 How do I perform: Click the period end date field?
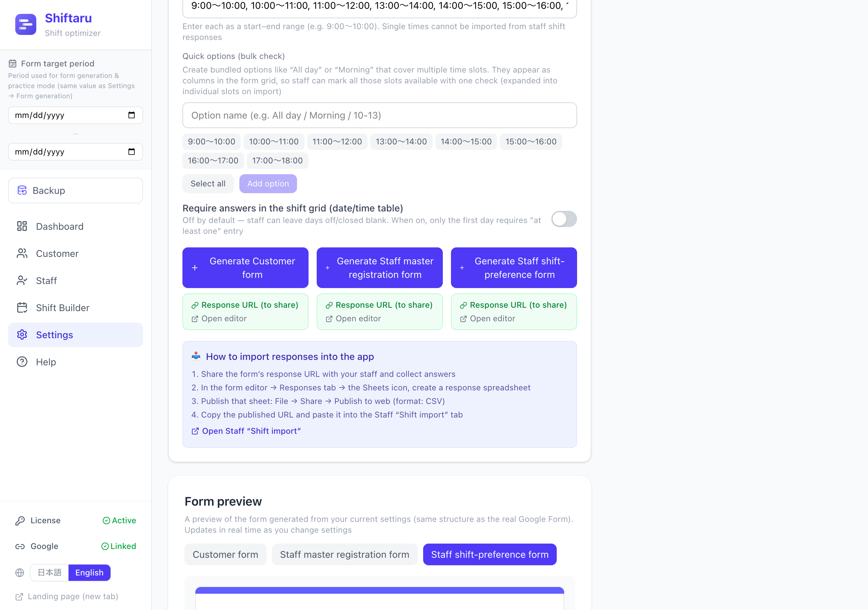[76, 151]
